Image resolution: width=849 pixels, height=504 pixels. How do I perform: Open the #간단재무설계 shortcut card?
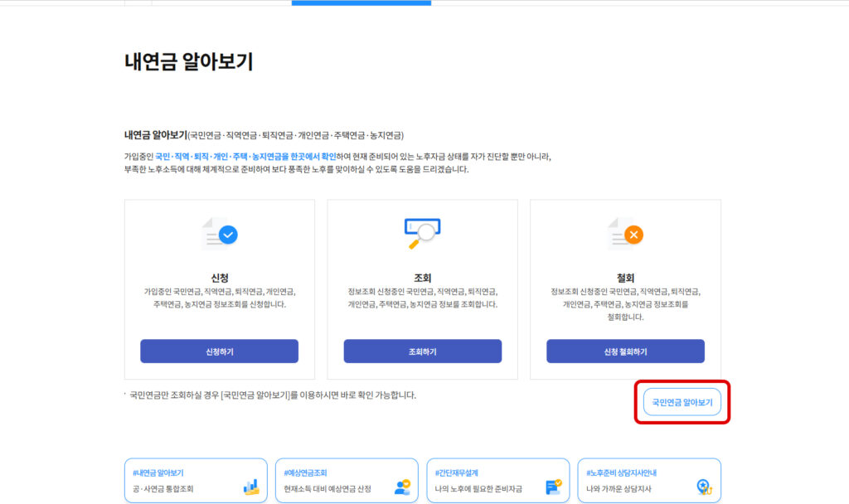tap(498, 480)
